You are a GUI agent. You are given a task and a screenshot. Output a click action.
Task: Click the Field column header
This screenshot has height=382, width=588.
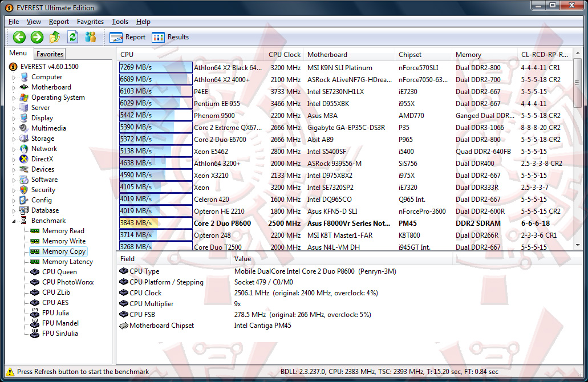(x=173, y=259)
